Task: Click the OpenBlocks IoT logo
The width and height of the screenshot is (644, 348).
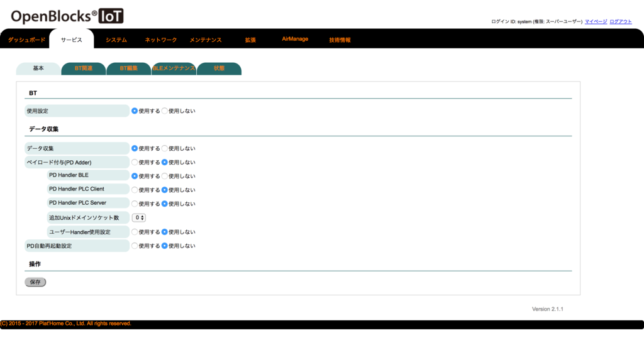Action: [x=67, y=16]
